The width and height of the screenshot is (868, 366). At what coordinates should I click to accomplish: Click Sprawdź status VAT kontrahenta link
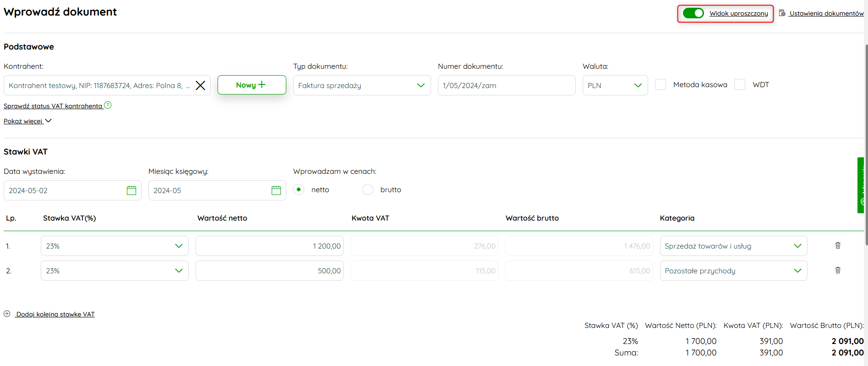(x=53, y=106)
